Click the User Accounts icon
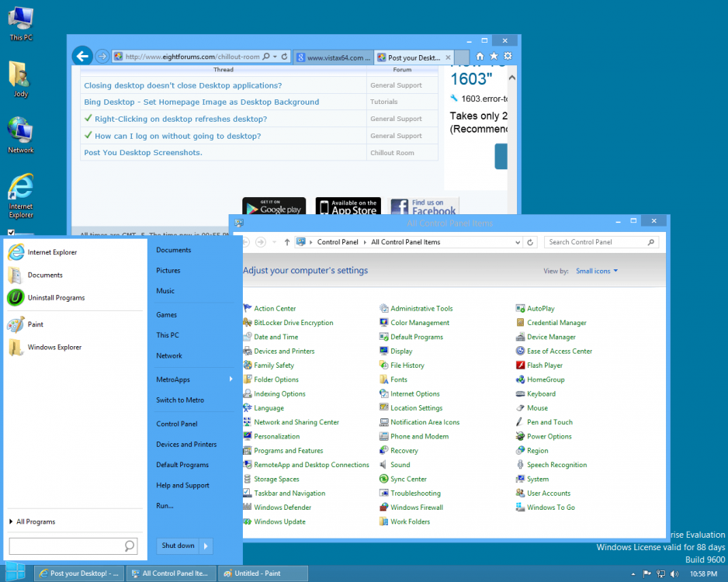This screenshot has width=728, height=582. 521,494
